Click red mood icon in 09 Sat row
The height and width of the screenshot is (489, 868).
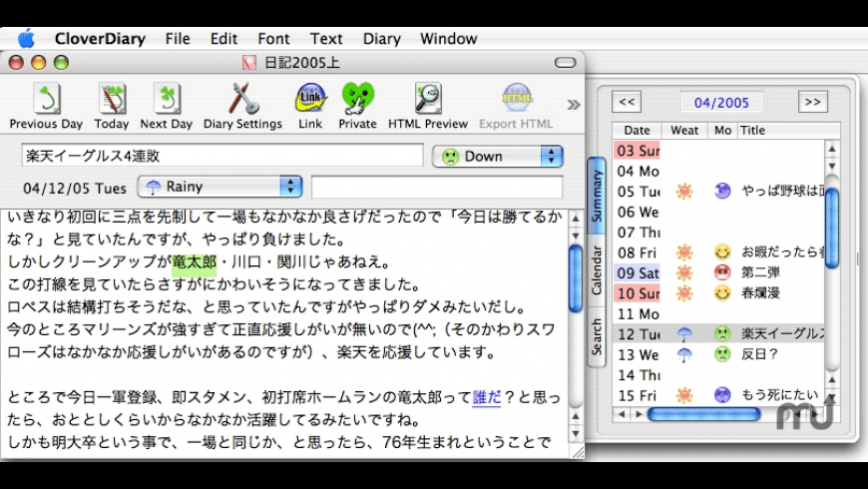[x=722, y=272]
